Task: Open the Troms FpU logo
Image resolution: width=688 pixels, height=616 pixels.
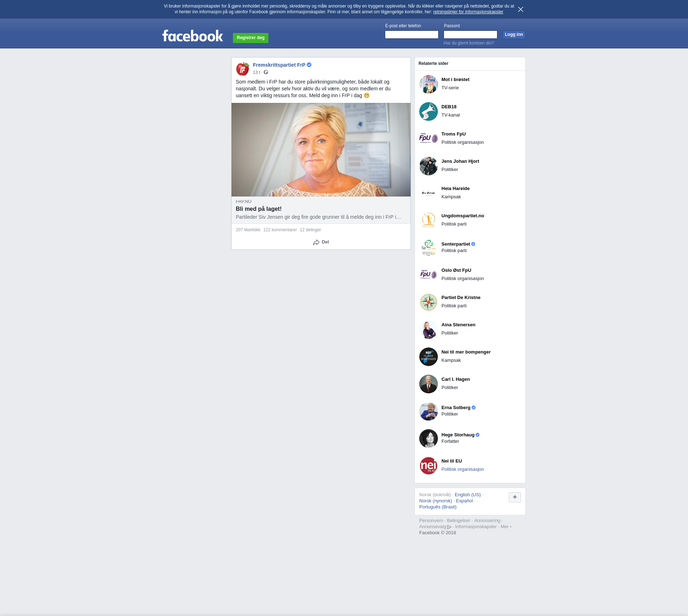Action: click(x=429, y=139)
